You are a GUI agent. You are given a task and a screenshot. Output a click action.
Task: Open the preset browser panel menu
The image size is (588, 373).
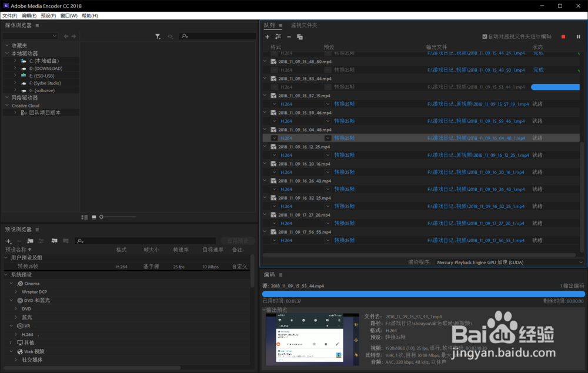click(37, 230)
